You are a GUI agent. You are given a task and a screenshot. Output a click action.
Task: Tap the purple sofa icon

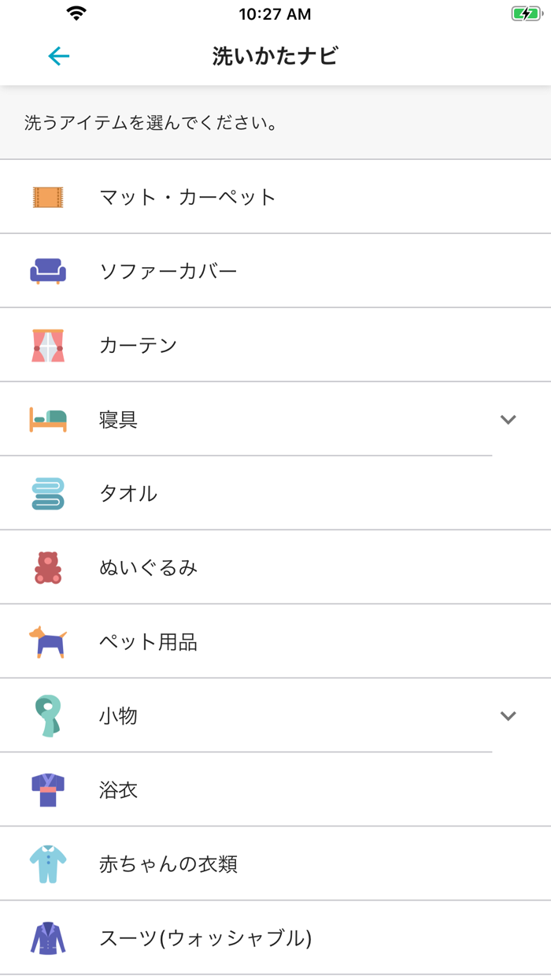[48, 271]
